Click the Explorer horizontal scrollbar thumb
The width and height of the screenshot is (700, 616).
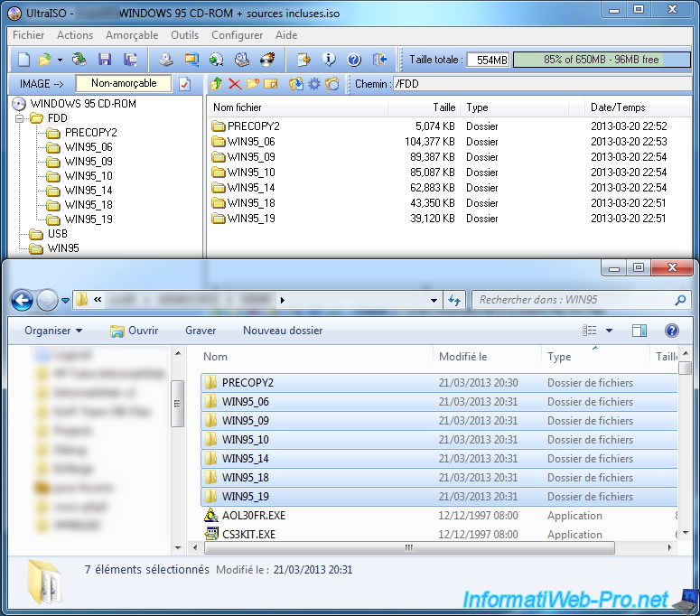click(409, 547)
